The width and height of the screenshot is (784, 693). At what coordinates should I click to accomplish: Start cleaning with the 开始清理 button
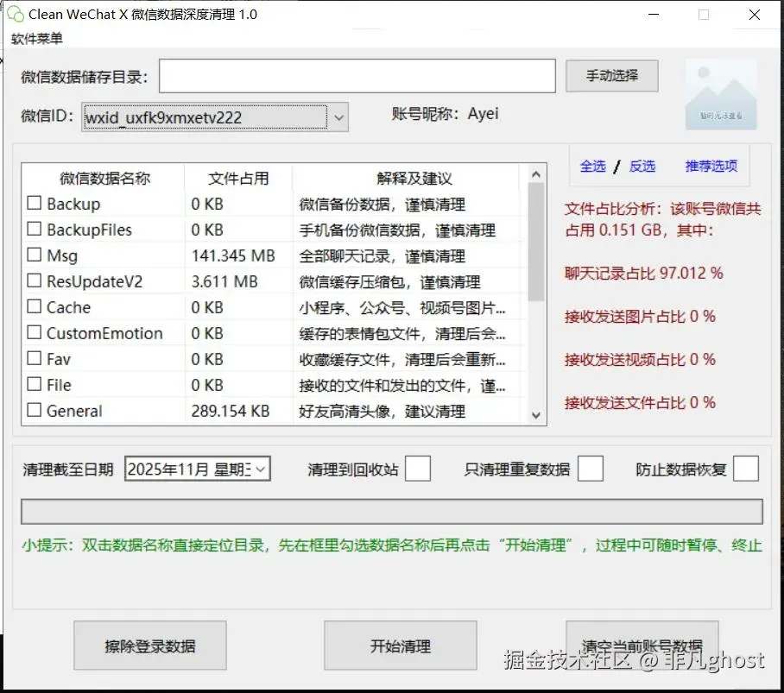pyautogui.click(x=400, y=645)
